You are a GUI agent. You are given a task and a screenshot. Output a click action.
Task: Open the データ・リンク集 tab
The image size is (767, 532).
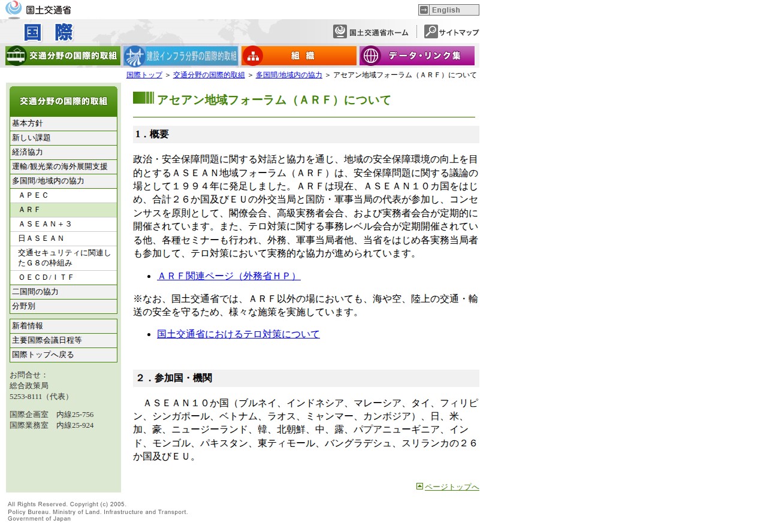point(417,56)
